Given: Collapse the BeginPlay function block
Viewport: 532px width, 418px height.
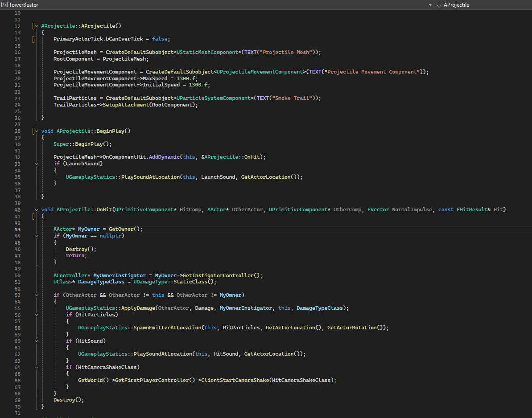Looking at the screenshot, I should pyautogui.click(x=37, y=131).
